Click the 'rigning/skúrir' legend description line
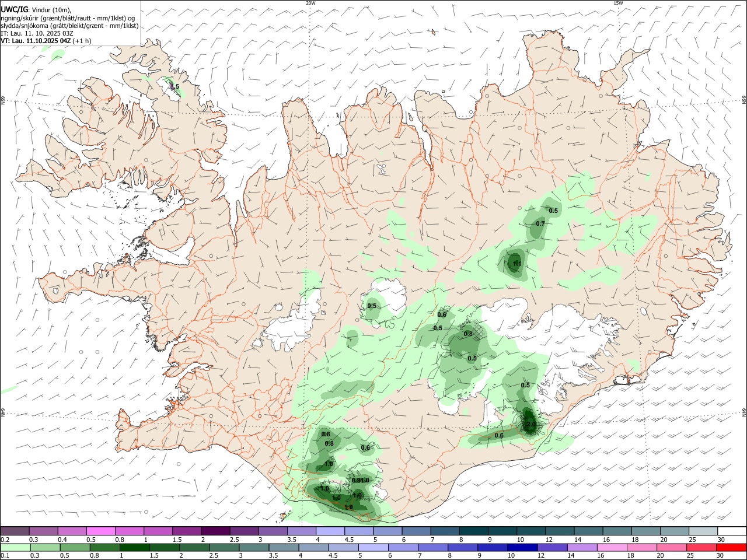This screenshot has width=747, height=560. pos(68,18)
